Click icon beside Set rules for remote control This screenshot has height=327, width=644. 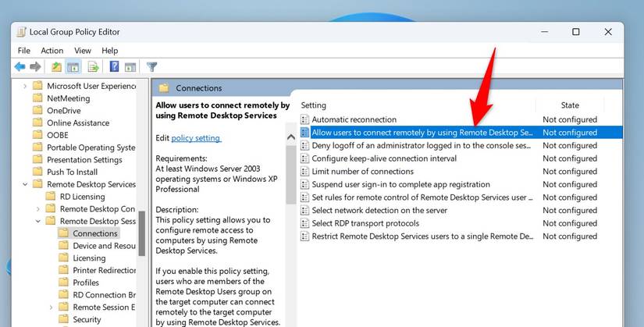(304, 197)
